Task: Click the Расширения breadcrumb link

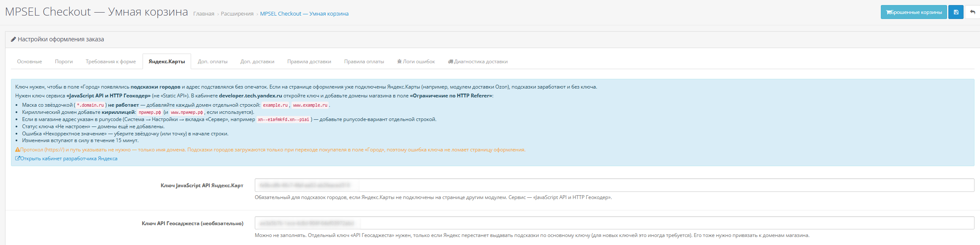Action: [237, 14]
